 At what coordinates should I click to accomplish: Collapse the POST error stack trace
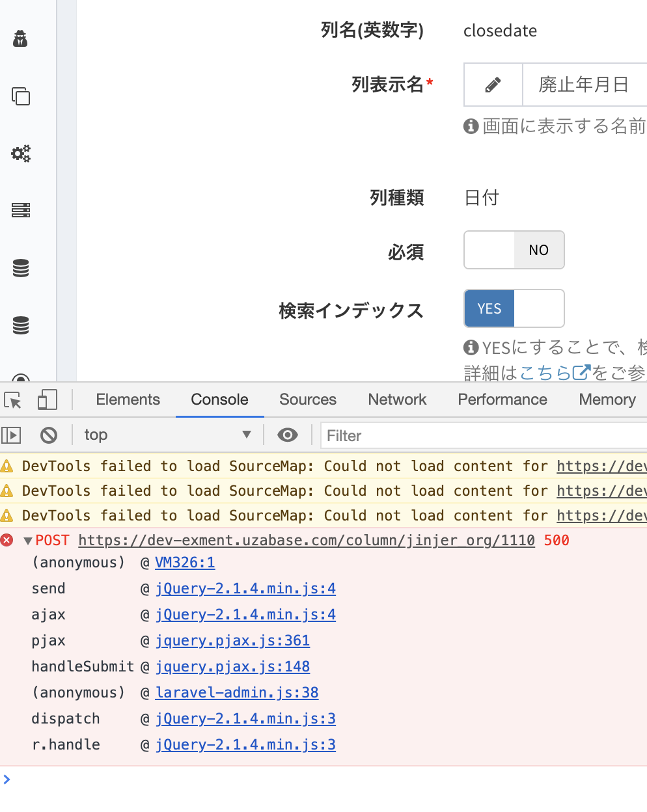point(28,541)
